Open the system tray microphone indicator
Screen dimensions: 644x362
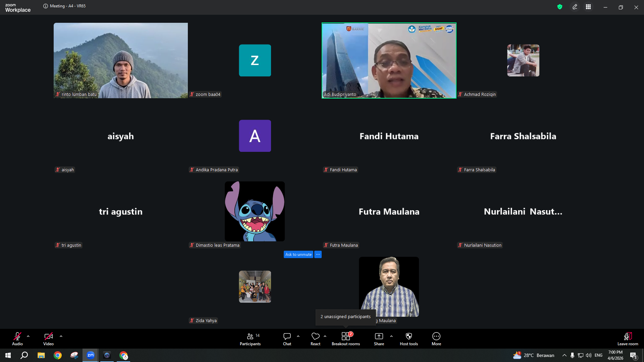pos(572,355)
